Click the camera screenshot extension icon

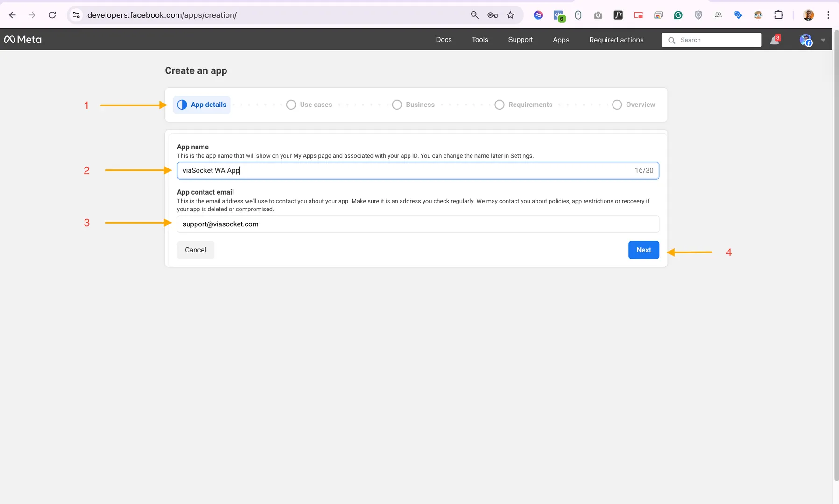click(x=598, y=15)
